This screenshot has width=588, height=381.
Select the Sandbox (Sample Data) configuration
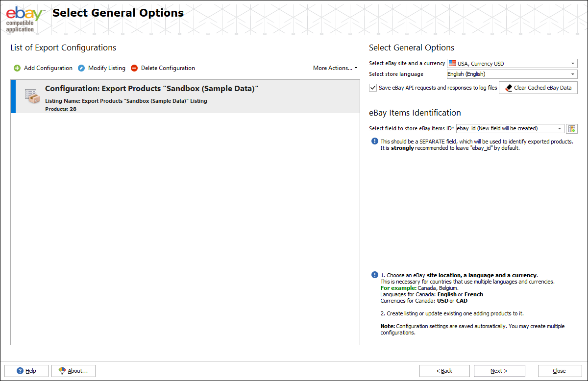(185, 97)
